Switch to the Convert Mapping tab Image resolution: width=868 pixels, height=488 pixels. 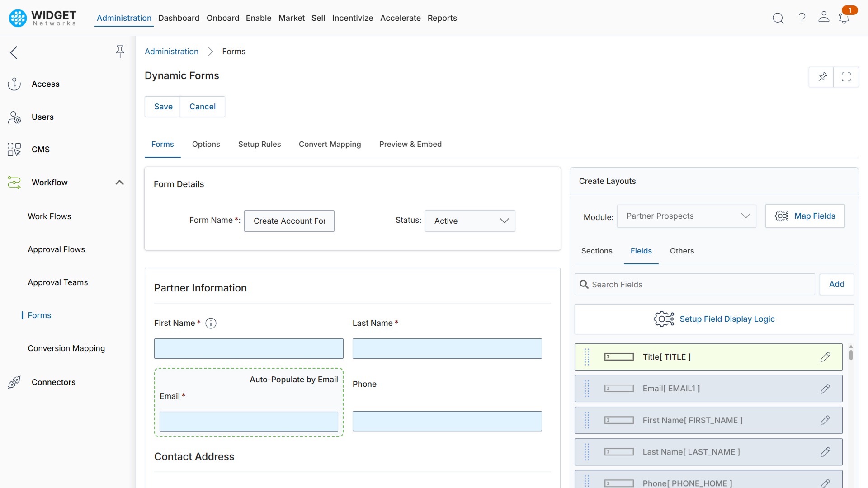pos(330,144)
